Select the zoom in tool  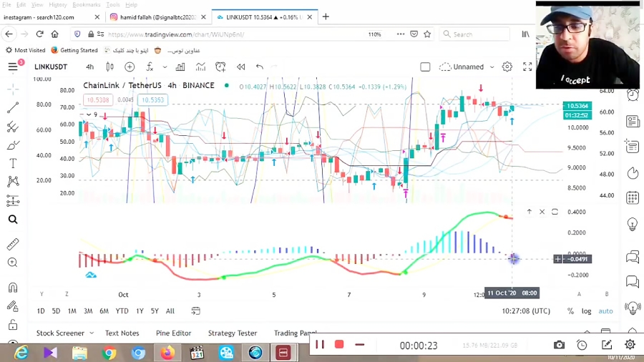pyautogui.click(x=13, y=263)
